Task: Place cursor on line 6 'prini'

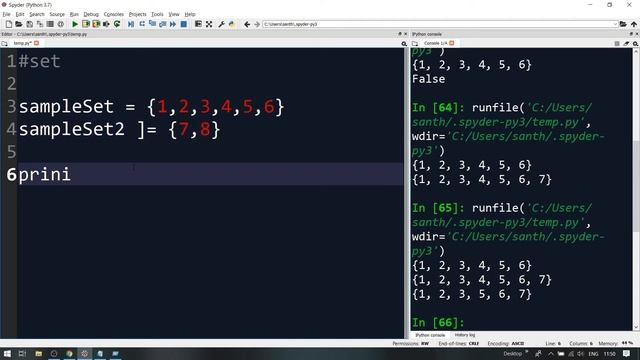Action: tap(44, 175)
